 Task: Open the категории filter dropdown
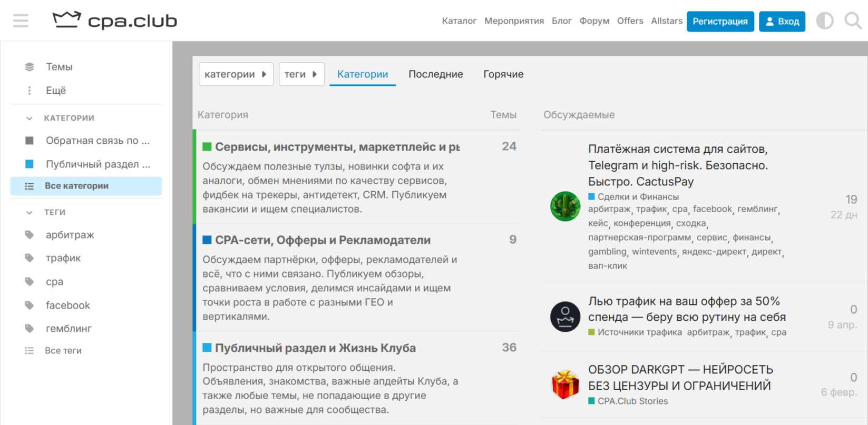click(236, 74)
